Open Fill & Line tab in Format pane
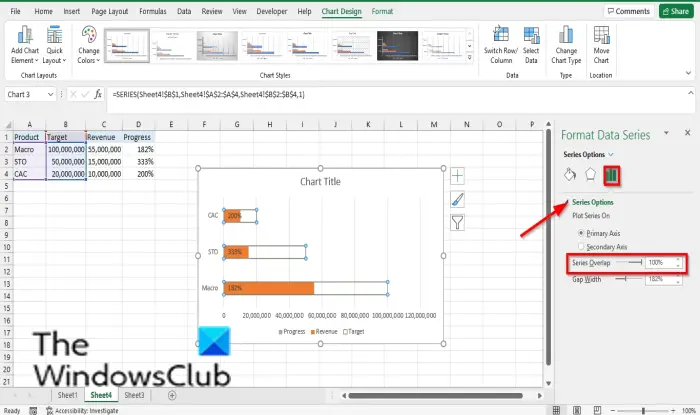 tap(570, 174)
